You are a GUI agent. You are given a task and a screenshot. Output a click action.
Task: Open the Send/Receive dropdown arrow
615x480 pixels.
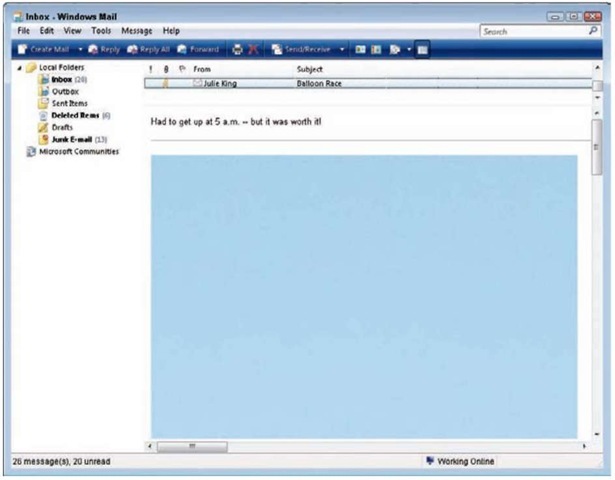pos(342,49)
